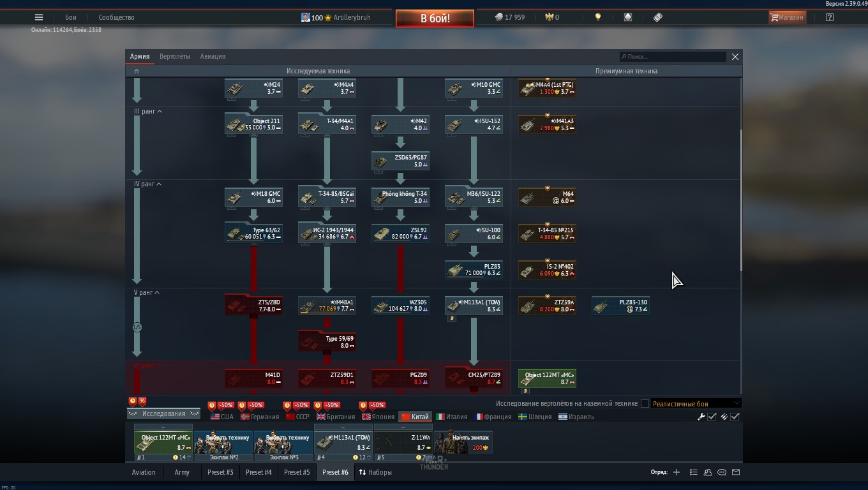
Task: Select the Phòng không T-34 vehicle card
Action: pos(400,197)
